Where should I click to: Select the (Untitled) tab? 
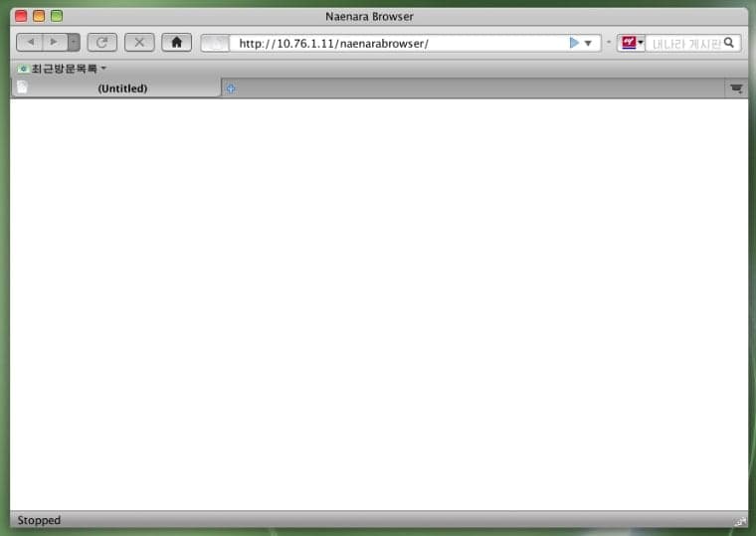coord(116,89)
